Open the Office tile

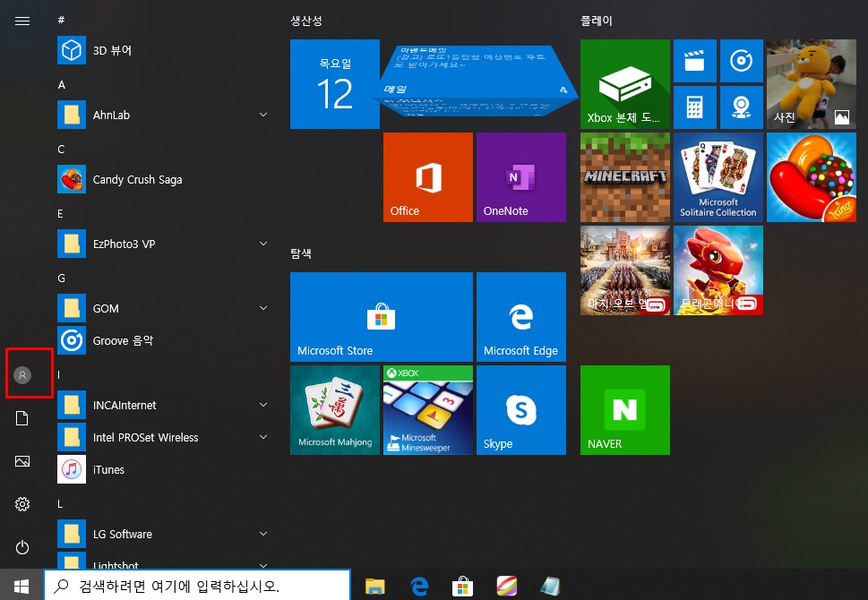pos(428,177)
